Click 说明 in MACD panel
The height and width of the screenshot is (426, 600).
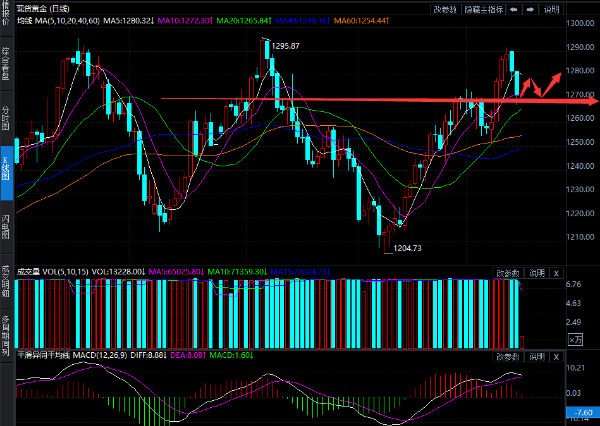[536, 356]
